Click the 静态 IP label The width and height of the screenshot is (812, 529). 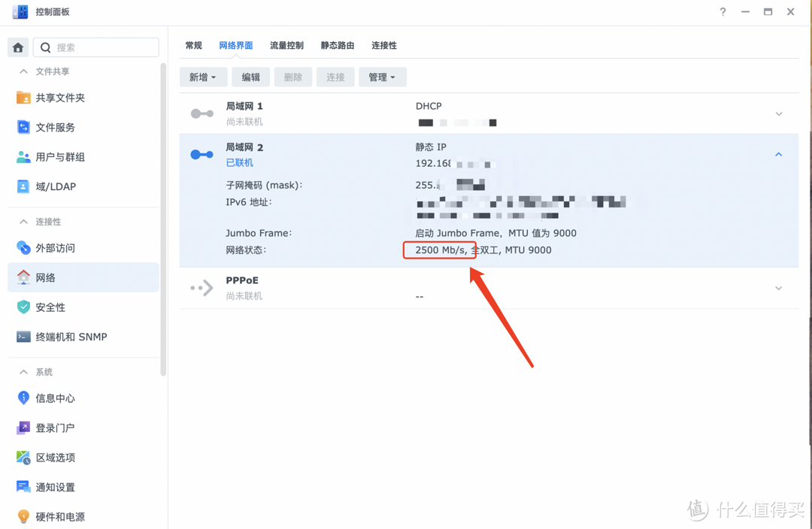[431, 147]
